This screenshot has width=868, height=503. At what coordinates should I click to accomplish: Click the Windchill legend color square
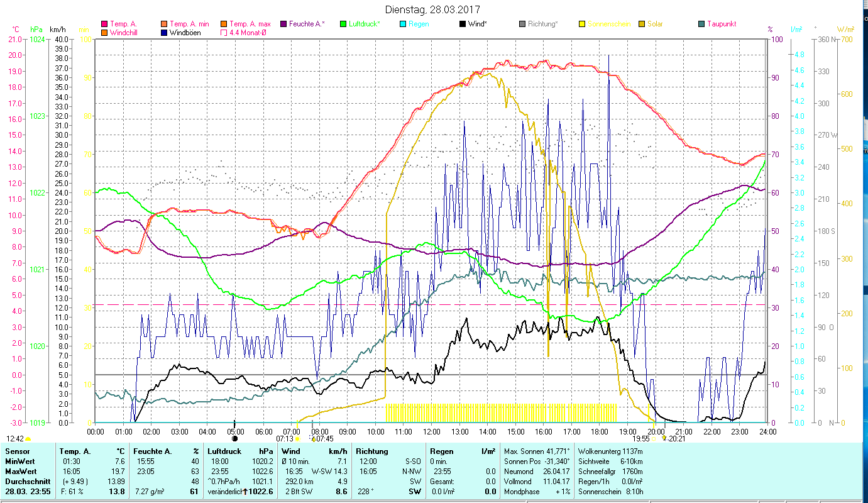pos(104,33)
